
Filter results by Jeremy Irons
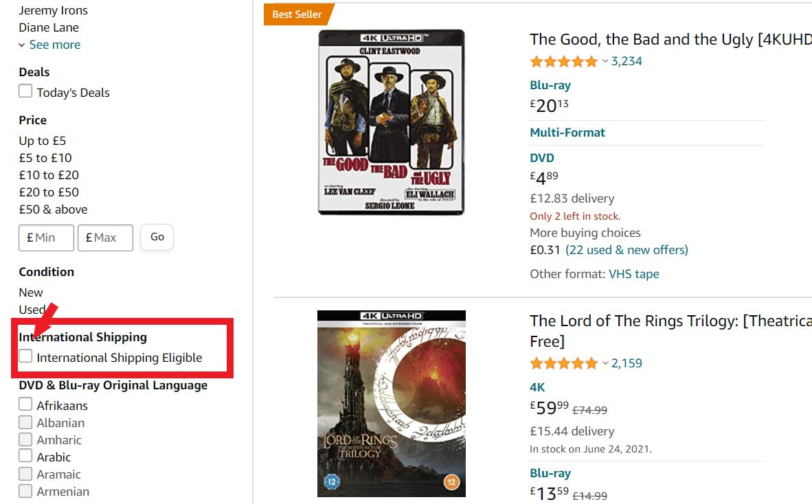(x=53, y=10)
